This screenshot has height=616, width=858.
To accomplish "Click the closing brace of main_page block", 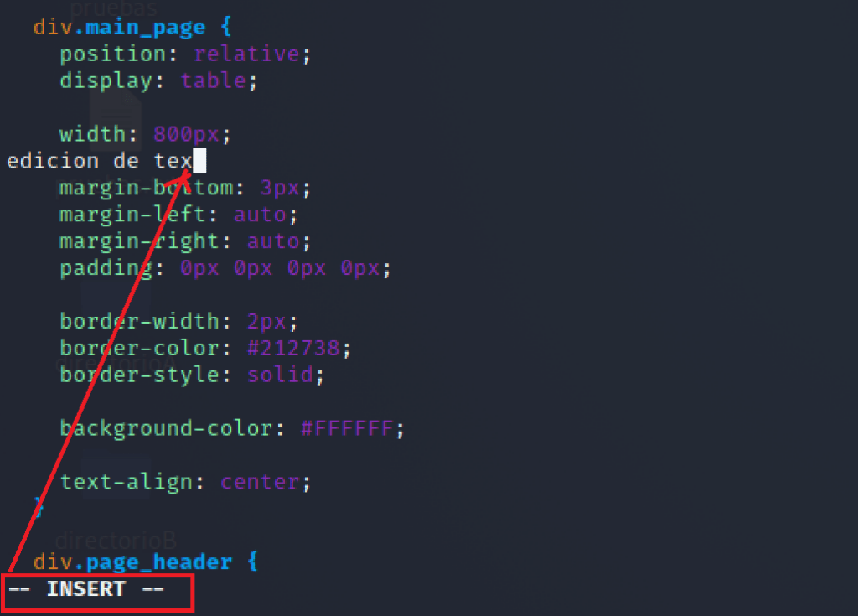I will [39, 508].
